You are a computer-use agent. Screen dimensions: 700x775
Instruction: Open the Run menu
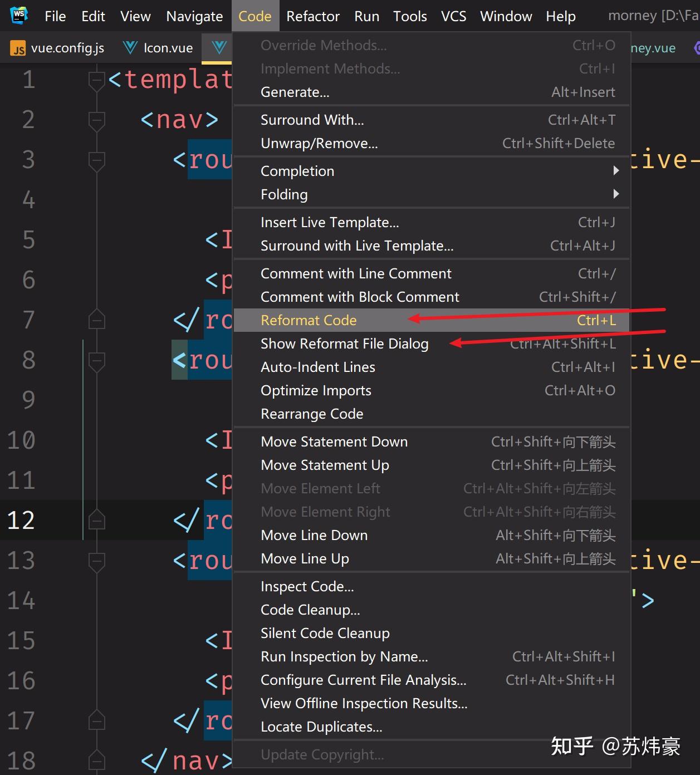[x=366, y=16]
